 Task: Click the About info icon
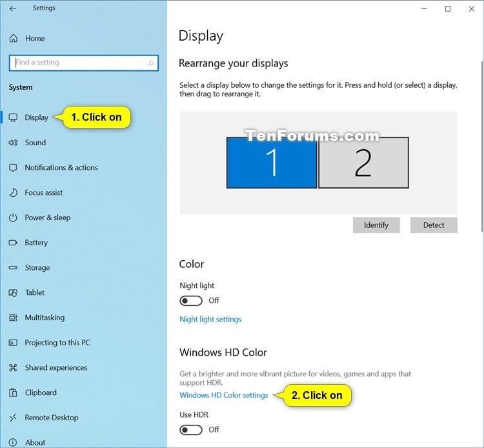coord(13,442)
